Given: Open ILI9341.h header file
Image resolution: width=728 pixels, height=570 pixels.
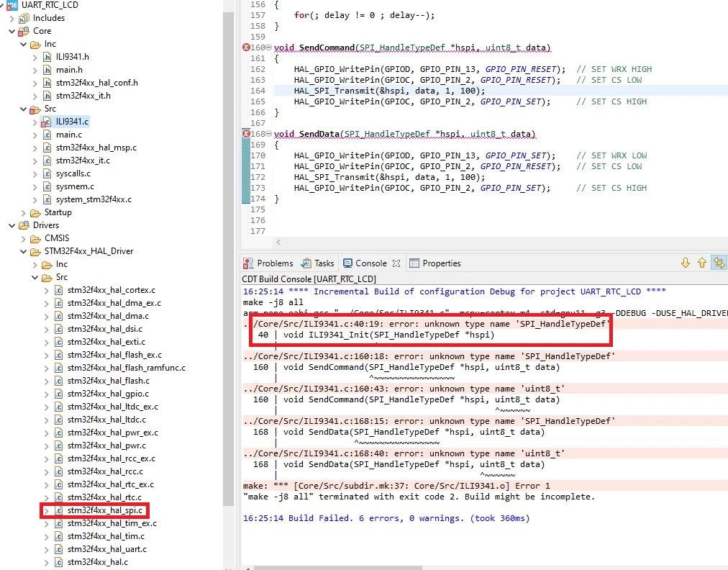Looking at the screenshot, I should pyautogui.click(x=73, y=57).
